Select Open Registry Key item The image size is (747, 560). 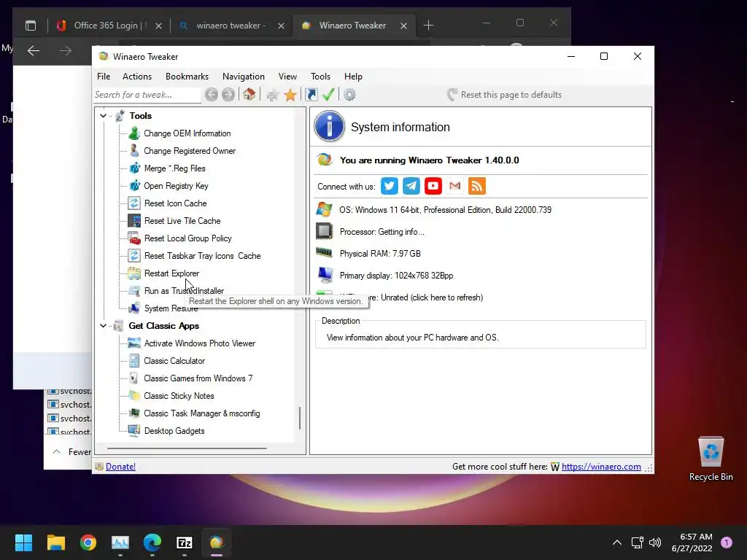[x=176, y=186]
